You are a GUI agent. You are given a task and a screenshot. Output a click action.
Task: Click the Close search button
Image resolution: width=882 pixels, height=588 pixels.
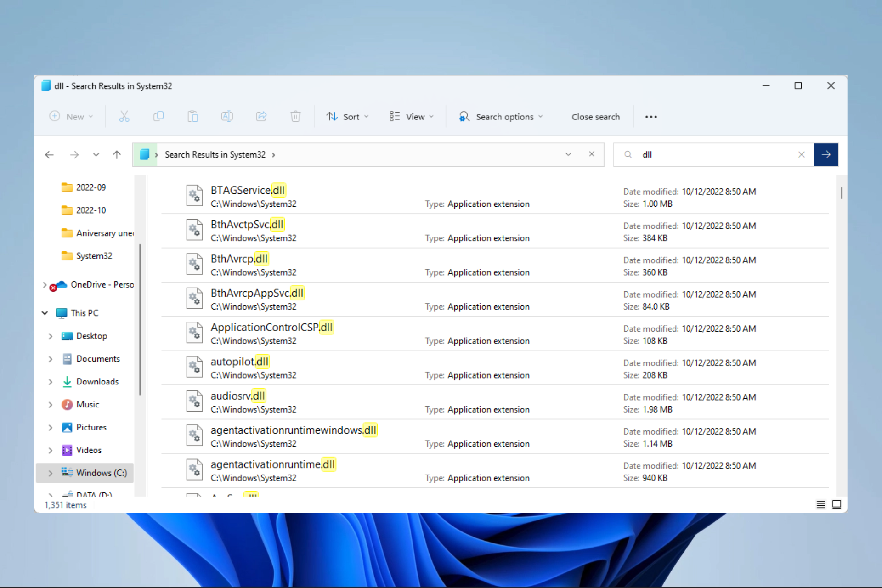pyautogui.click(x=596, y=117)
